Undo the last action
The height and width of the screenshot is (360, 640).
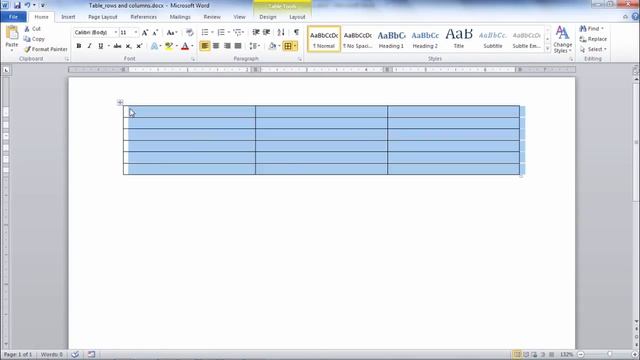(27, 5)
